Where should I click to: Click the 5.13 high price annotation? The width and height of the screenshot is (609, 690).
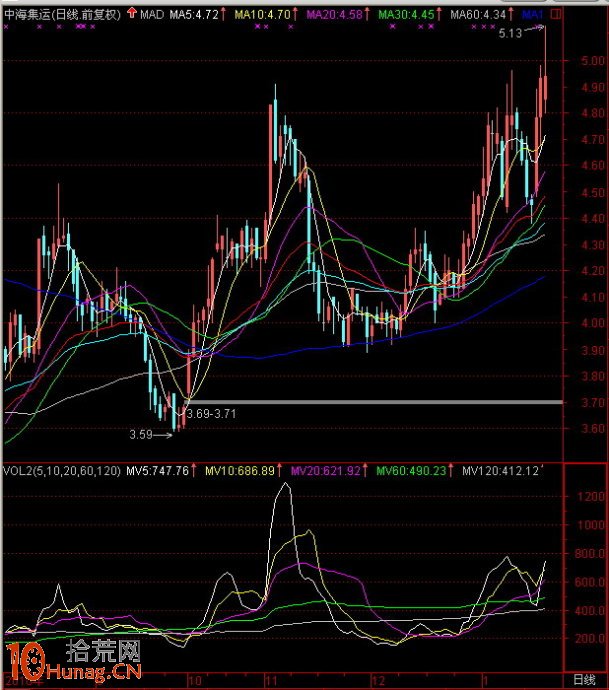(x=510, y=33)
